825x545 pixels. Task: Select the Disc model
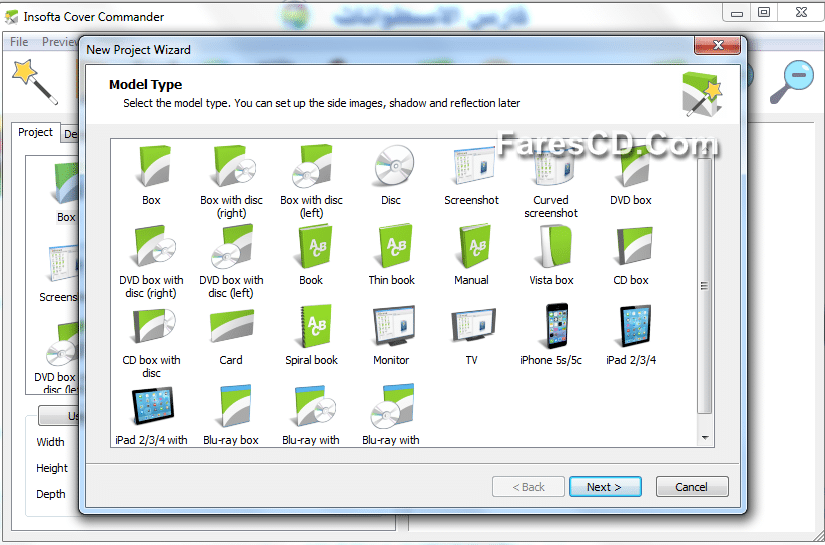click(391, 176)
